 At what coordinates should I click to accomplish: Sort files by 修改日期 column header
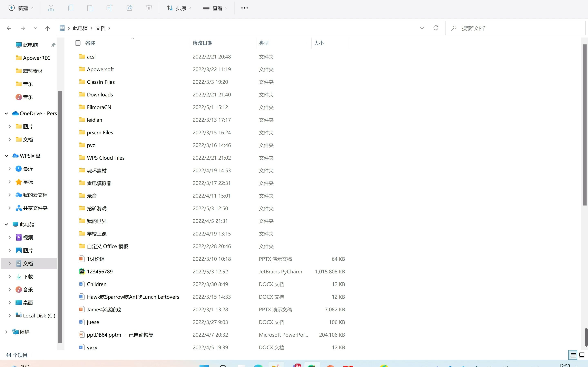[202, 43]
